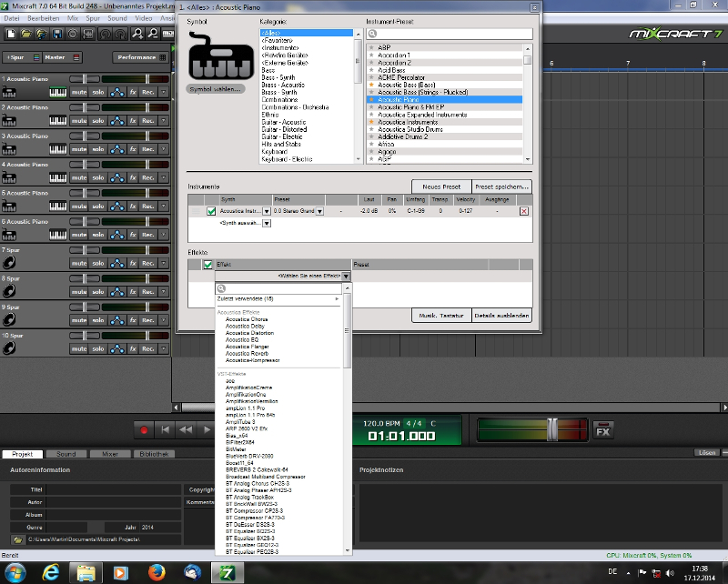
Task: Switch to the Sound tab
Action: [x=66, y=454]
